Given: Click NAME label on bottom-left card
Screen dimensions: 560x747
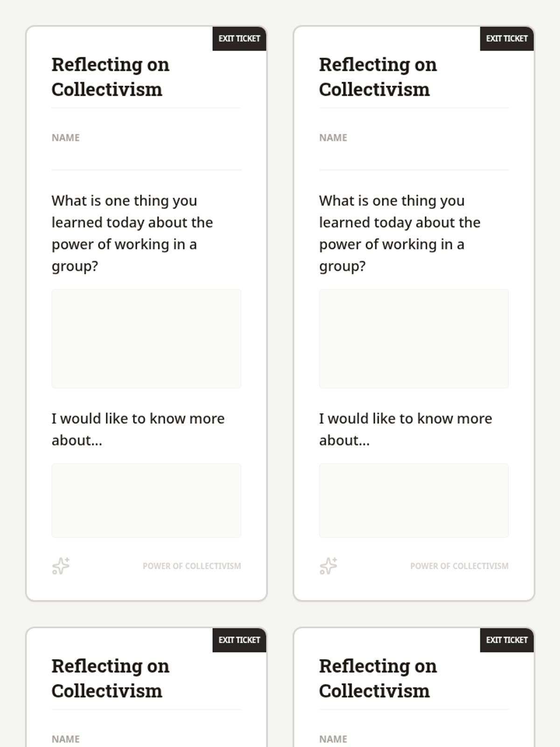Looking at the screenshot, I should point(66,739).
